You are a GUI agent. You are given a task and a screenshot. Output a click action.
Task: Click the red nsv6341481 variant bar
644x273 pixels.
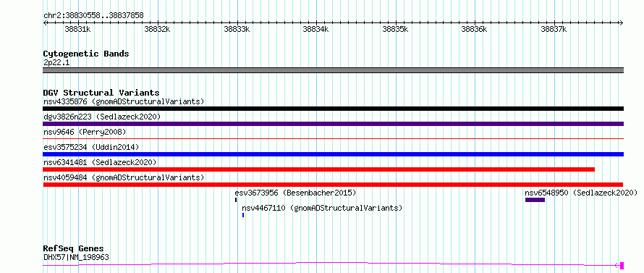click(x=318, y=169)
